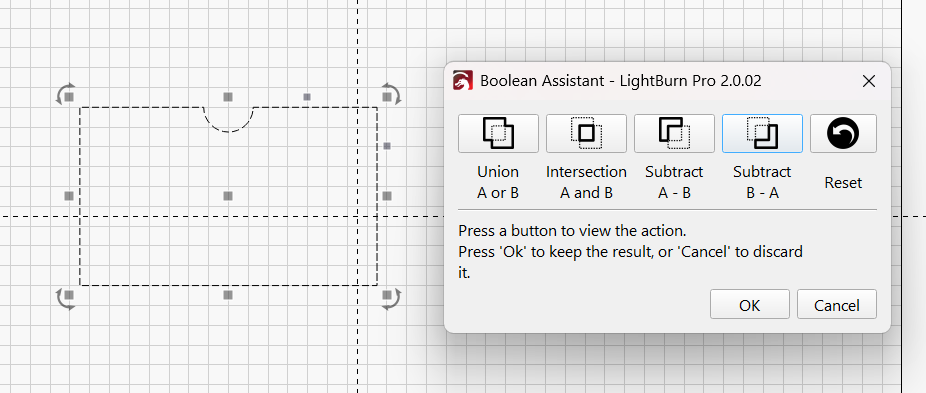Click the center handle of the selected shape

228,196
